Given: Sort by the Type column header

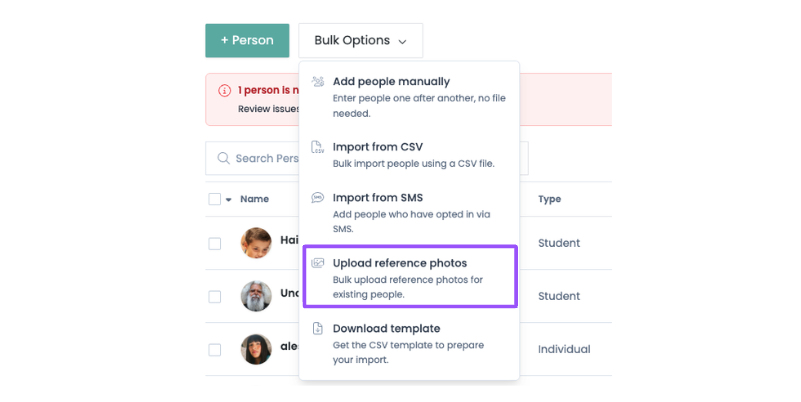Looking at the screenshot, I should pyautogui.click(x=549, y=199).
